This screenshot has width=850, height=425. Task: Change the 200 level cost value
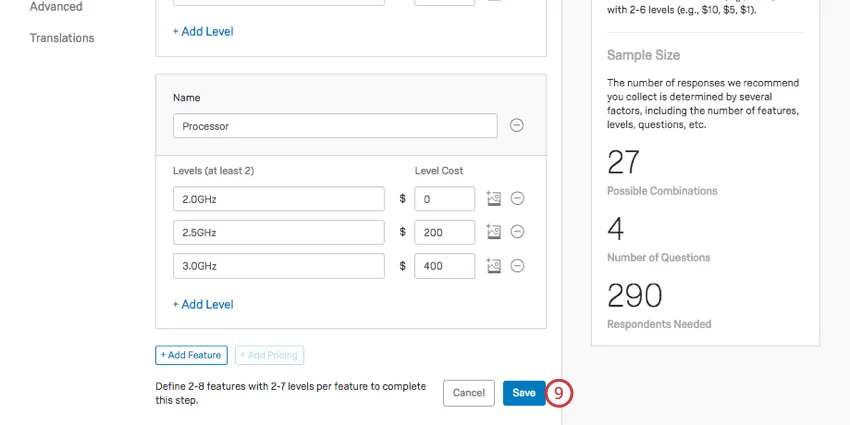[x=444, y=232]
